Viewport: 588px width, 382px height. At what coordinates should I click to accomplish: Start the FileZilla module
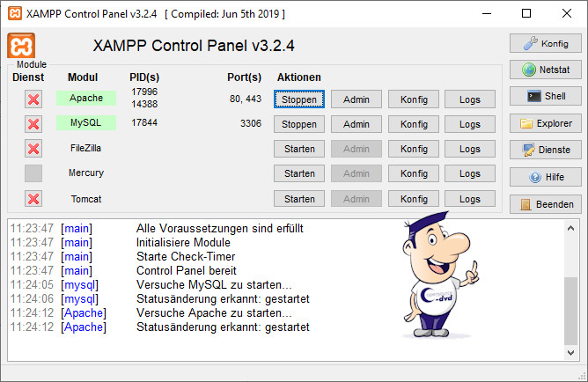(x=299, y=149)
